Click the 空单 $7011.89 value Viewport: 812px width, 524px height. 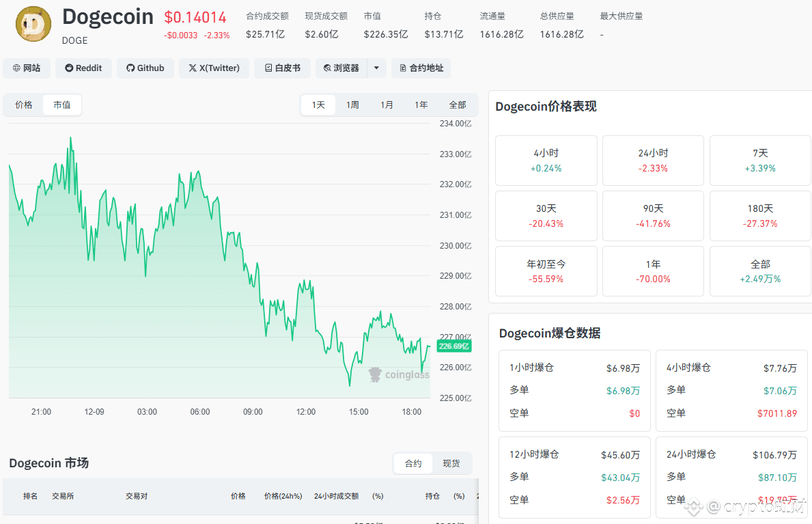(x=776, y=413)
